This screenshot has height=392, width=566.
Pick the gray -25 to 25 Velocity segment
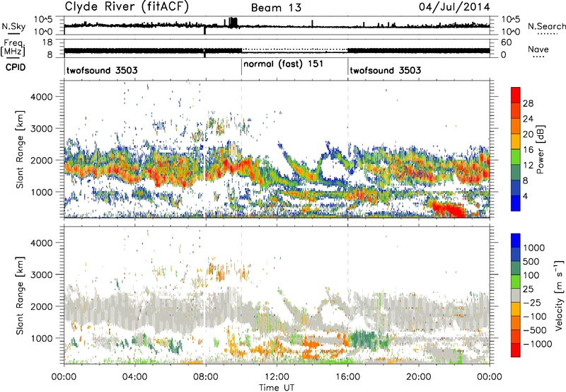[x=516, y=295]
